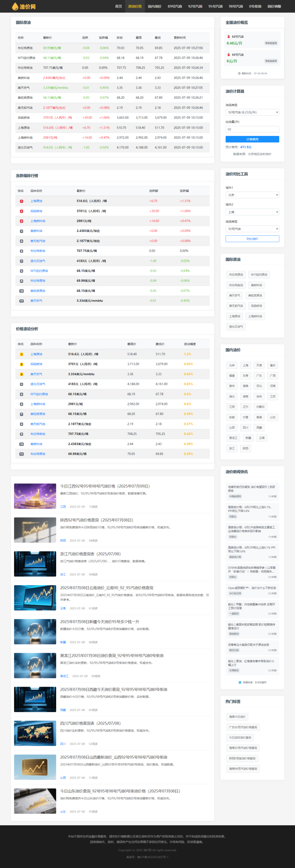Open the 城市1 dropdown showing 北京
This screenshot has width=295, height=868.
[252, 195]
